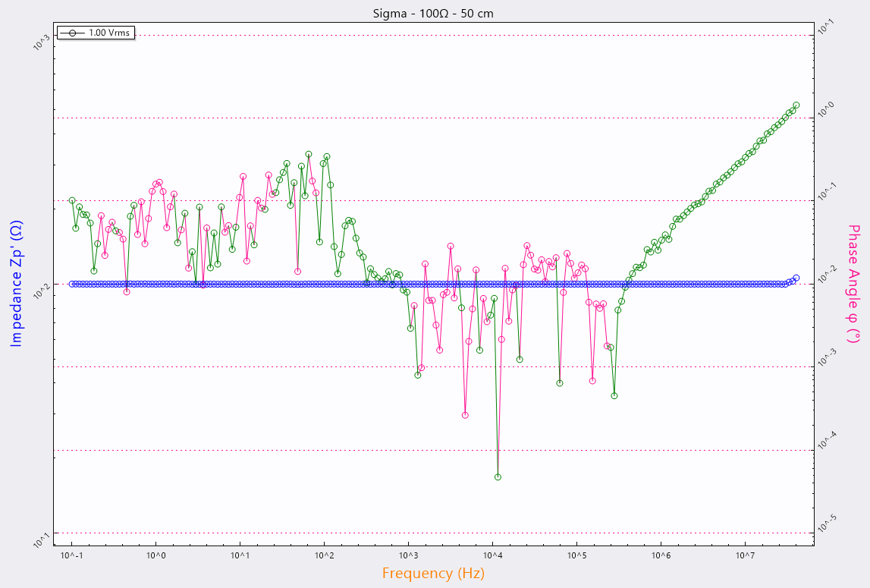
Task: Click the legend line marker icon
Action: tap(73, 33)
